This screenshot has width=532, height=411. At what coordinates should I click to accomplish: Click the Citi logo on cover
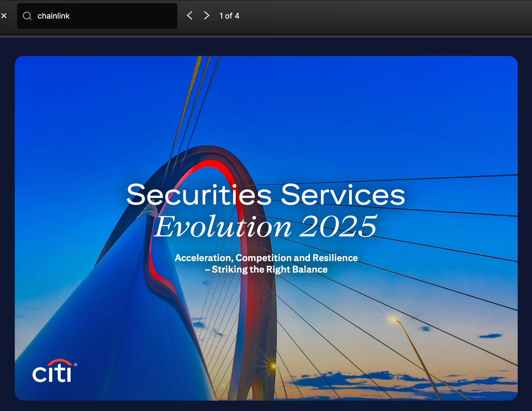[55, 371]
